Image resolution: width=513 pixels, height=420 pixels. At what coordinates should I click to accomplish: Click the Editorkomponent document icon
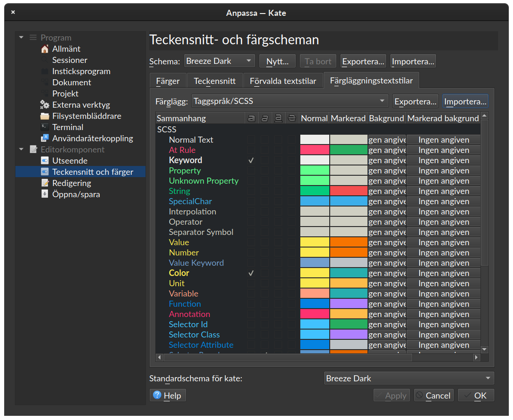[34, 150]
